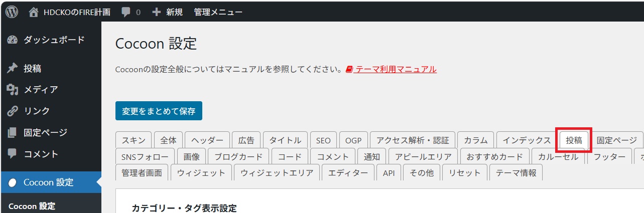644x213 pixels.
Task: Switch to the おすすめカード tab
Action: pos(494,156)
